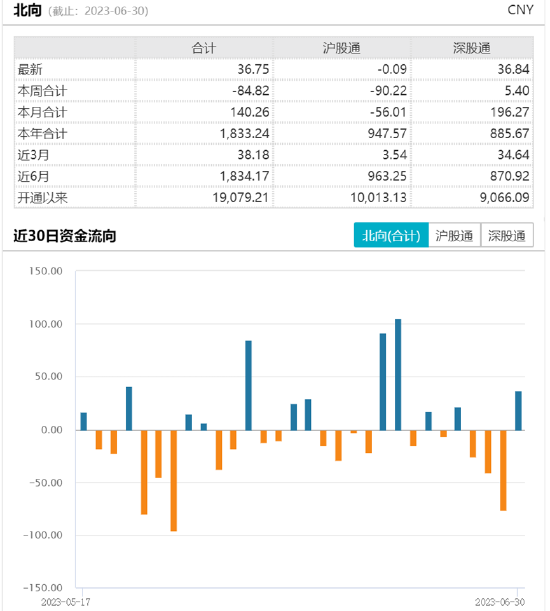Screen dimensions: 550x611
Task: Click the 北向 panel title
Action: pyautogui.click(x=27, y=10)
